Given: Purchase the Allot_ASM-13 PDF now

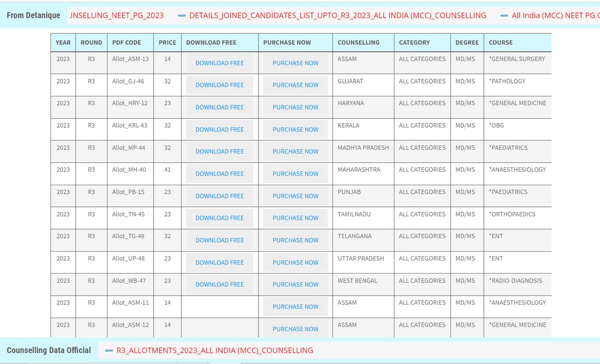Looking at the screenshot, I should (295, 63).
